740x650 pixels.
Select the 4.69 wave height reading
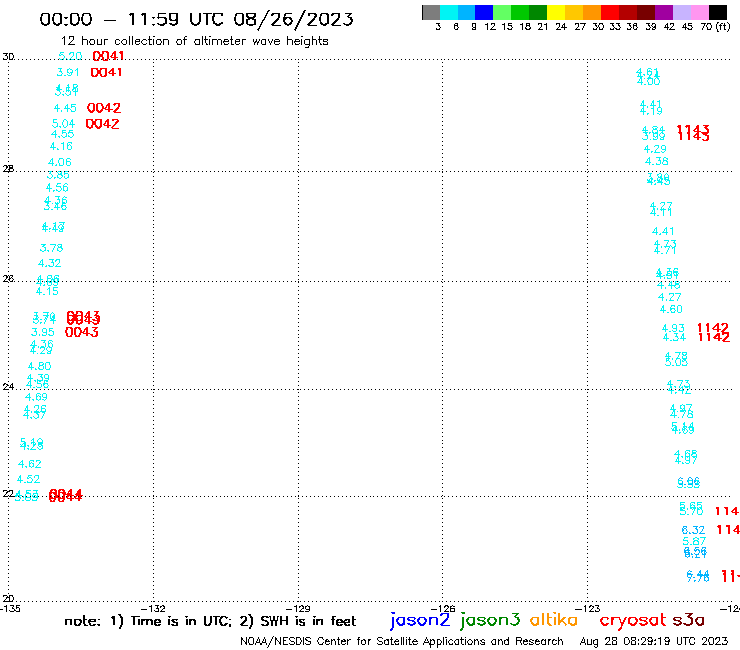click(36, 397)
